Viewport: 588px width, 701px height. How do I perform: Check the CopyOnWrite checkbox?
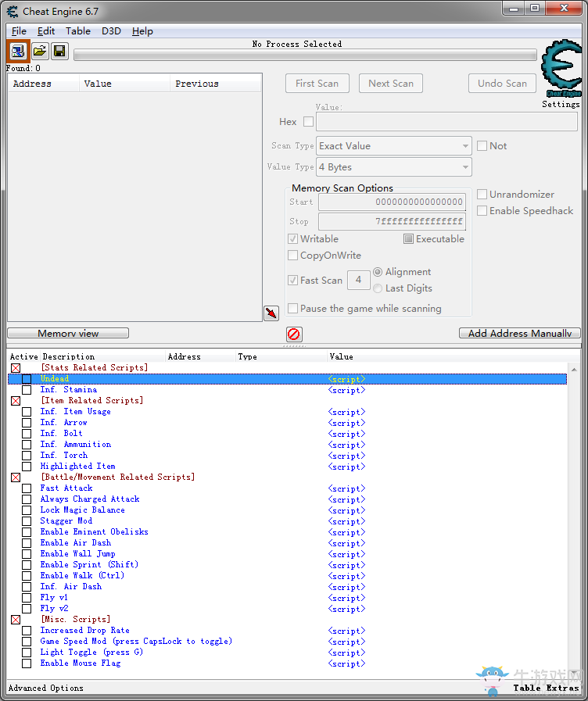[293, 256]
